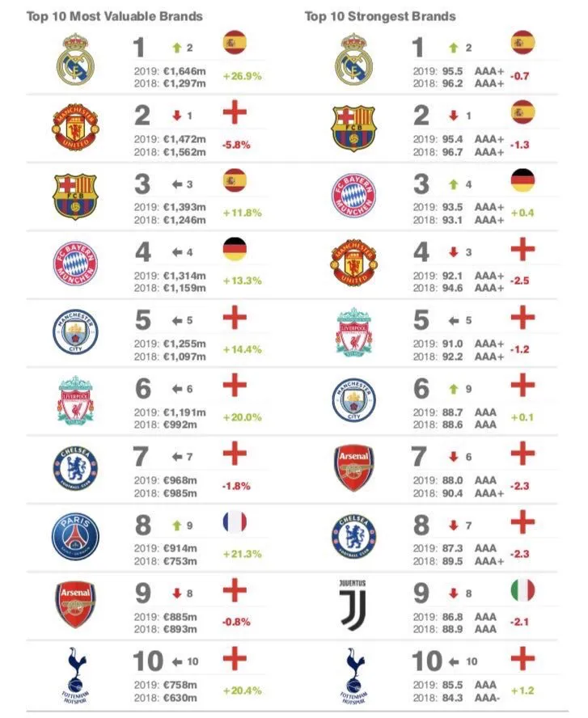Click Tottenham logo in Strongest Brands column
588x718 pixels.
(353, 674)
